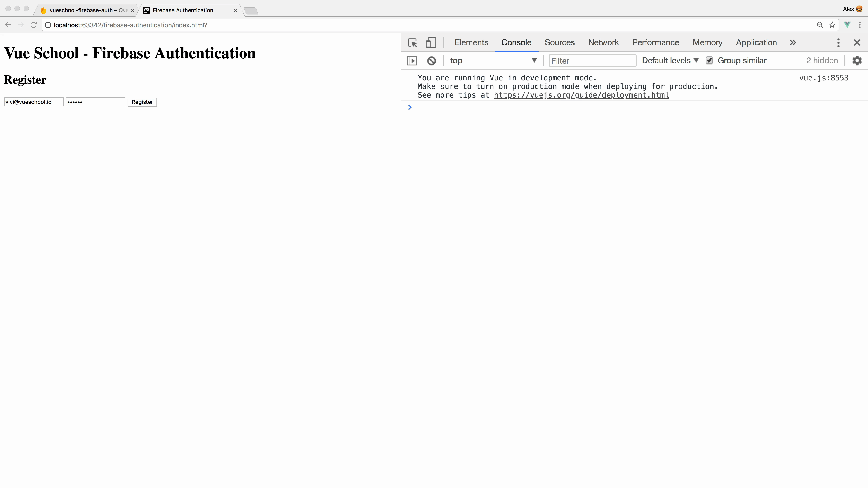Open the vue.js:8553 source link
This screenshot has height=488, width=868.
pos(823,78)
